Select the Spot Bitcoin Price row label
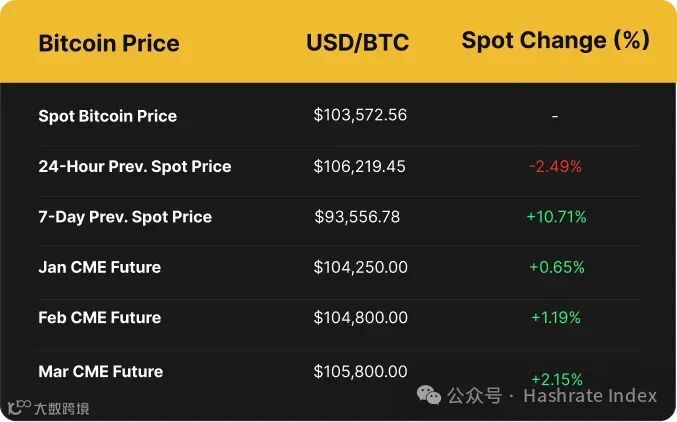 (107, 116)
